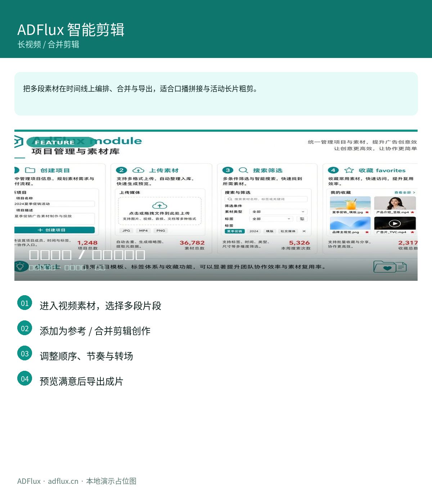This screenshot has width=432, height=504.
Task: Click the filter sliders icon next to 标签 dropdown
Action: point(302,219)
